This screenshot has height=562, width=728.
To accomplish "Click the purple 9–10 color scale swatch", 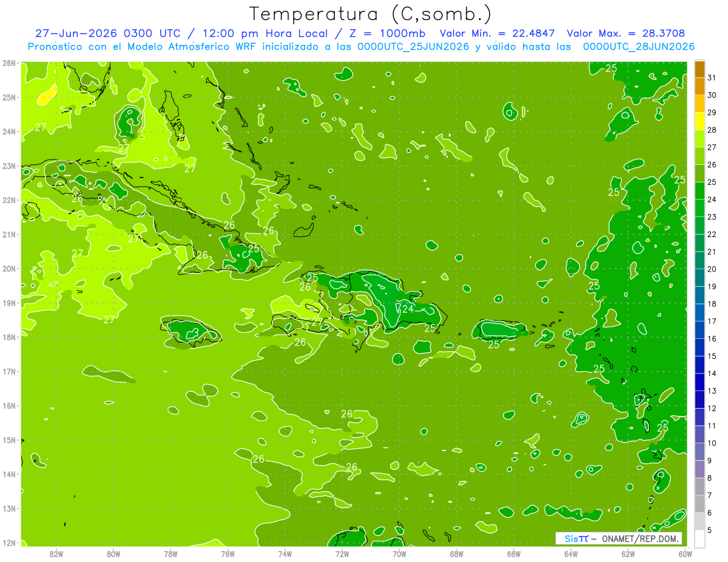I will click(699, 452).
